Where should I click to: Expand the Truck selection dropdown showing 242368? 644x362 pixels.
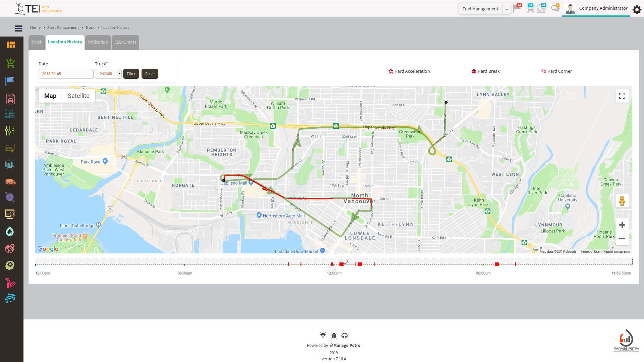(119, 74)
